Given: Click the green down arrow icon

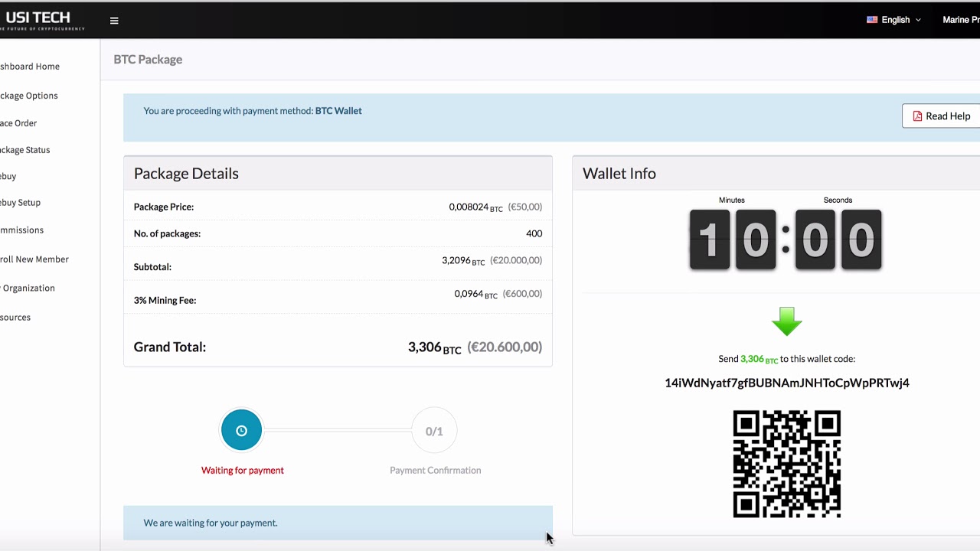Looking at the screenshot, I should pyautogui.click(x=786, y=321).
